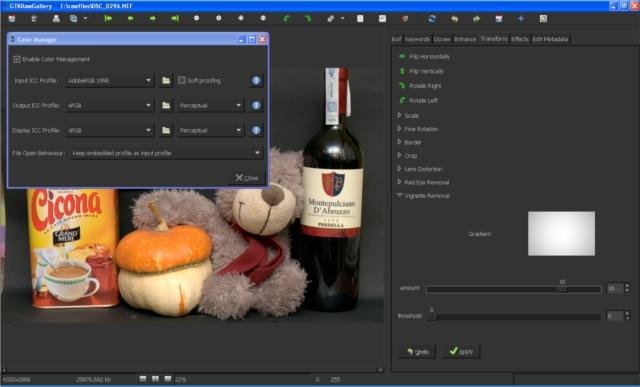Image resolution: width=640 pixels, height=387 pixels.
Task: Click the Flip Horizontally icon in Transform panel
Action: (x=402, y=56)
